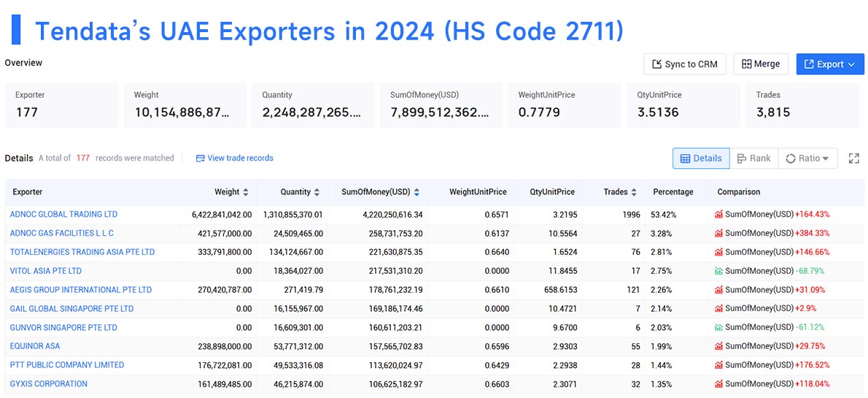The width and height of the screenshot is (868, 398).
Task: Click comparison chart icon for AEGIS GROUP row
Action: tap(718, 290)
